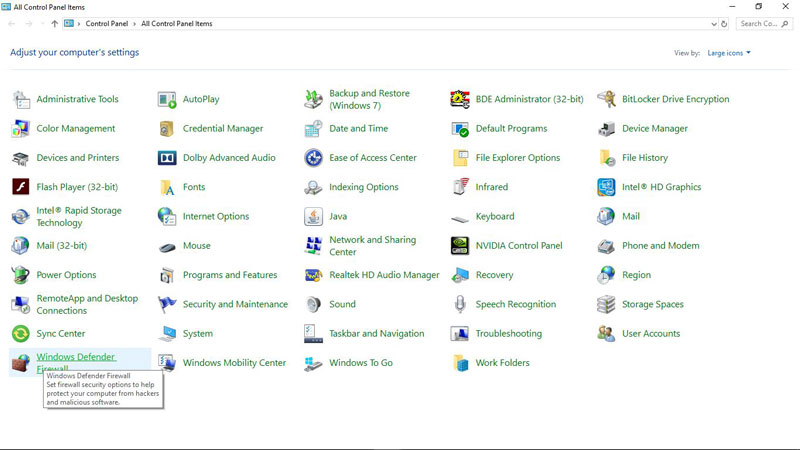
Task: Open Security and Maintenance link
Action: coord(235,305)
